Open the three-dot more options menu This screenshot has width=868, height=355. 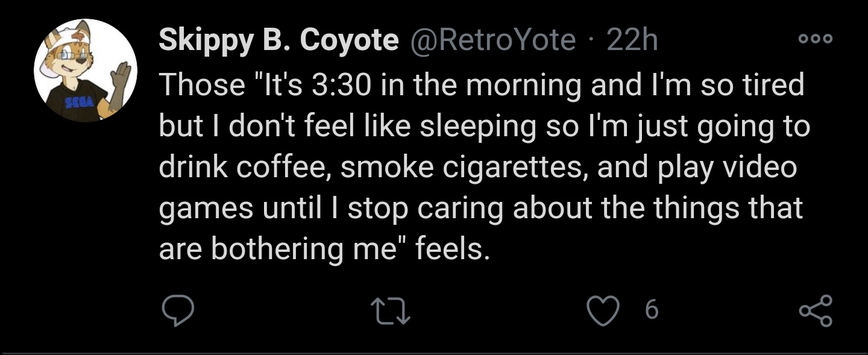click(815, 39)
